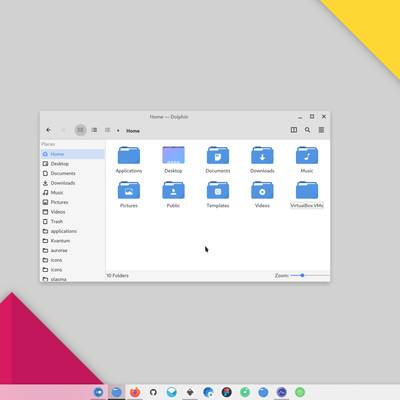Select Documents in Places panel
The width and height of the screenshot is (400, 400).
73,173
